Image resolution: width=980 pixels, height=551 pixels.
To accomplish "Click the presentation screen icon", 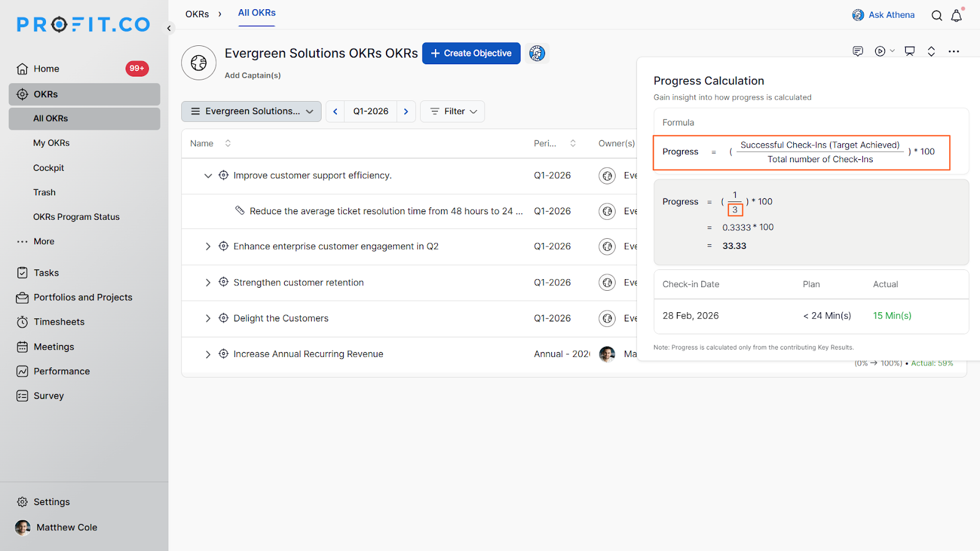I will pos(910,51).
